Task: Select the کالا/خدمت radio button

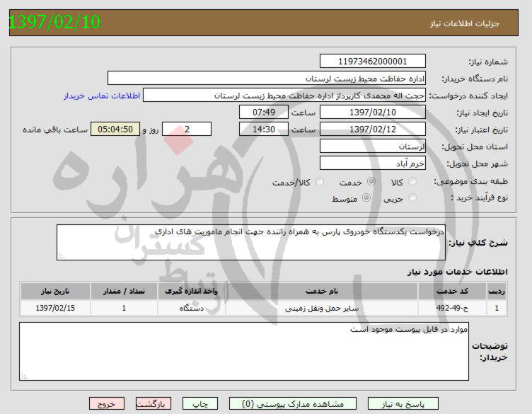Action: [x=320, y=182]
